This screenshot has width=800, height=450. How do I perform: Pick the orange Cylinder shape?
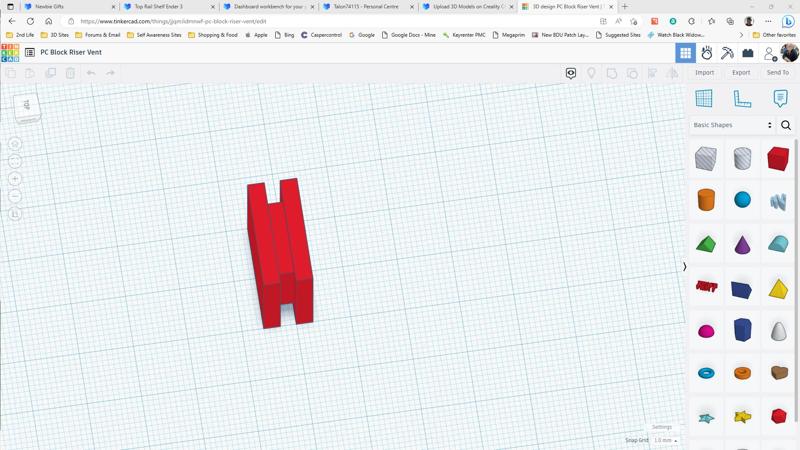tap(706, 199)
